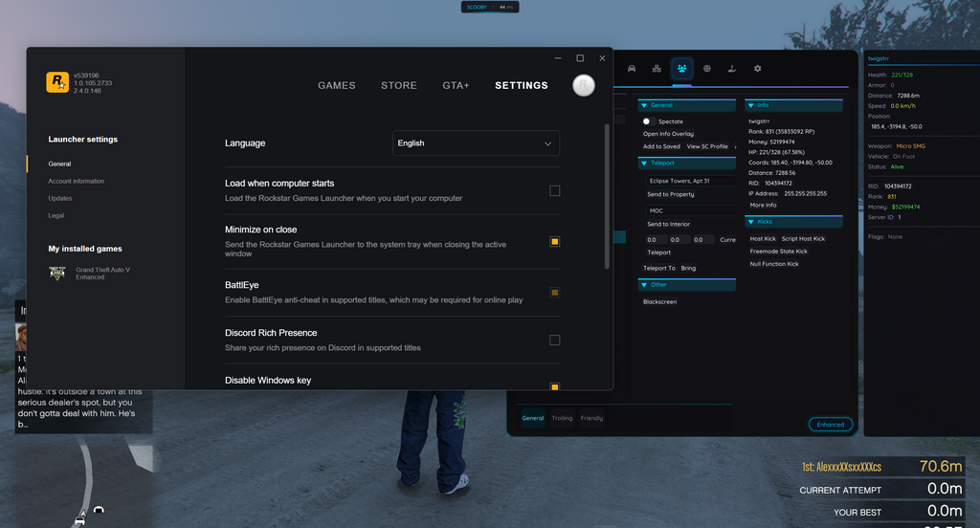
Task: Click the Rockstar Games logo in the launcher
Action: 57,82
